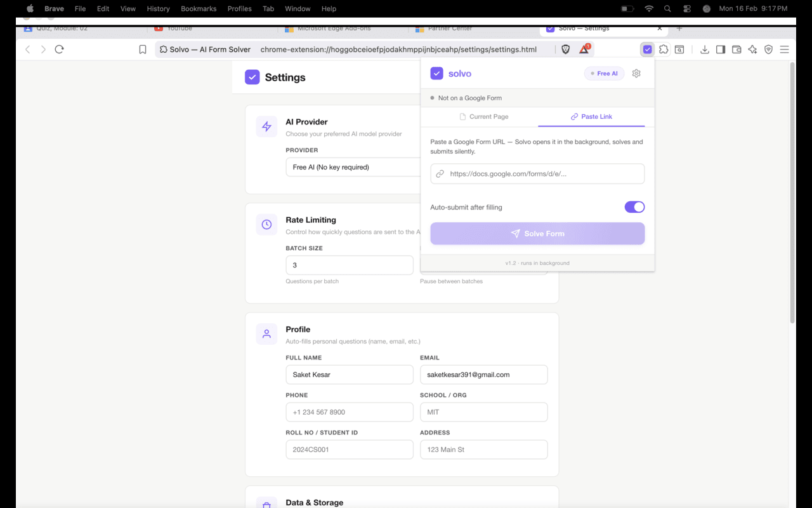812x508 pixels.
Task: Click the Rate Limiting clock icon
Action: pos(266,225)
